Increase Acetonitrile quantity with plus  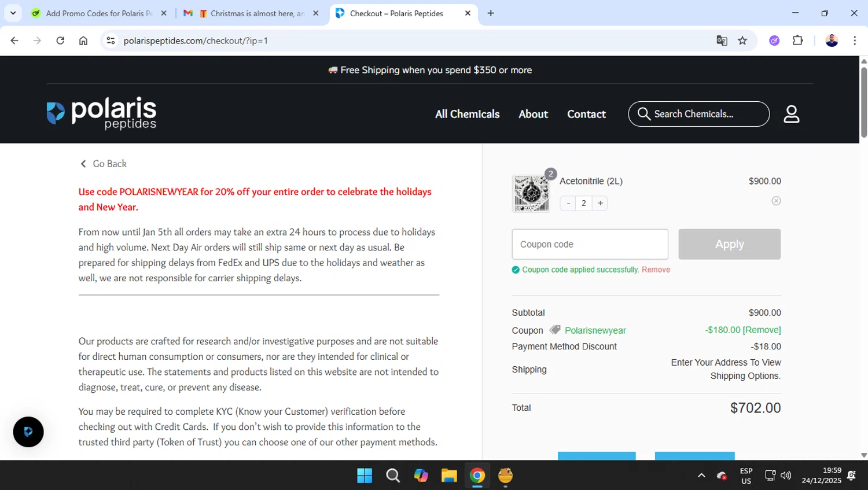[600, 203]
